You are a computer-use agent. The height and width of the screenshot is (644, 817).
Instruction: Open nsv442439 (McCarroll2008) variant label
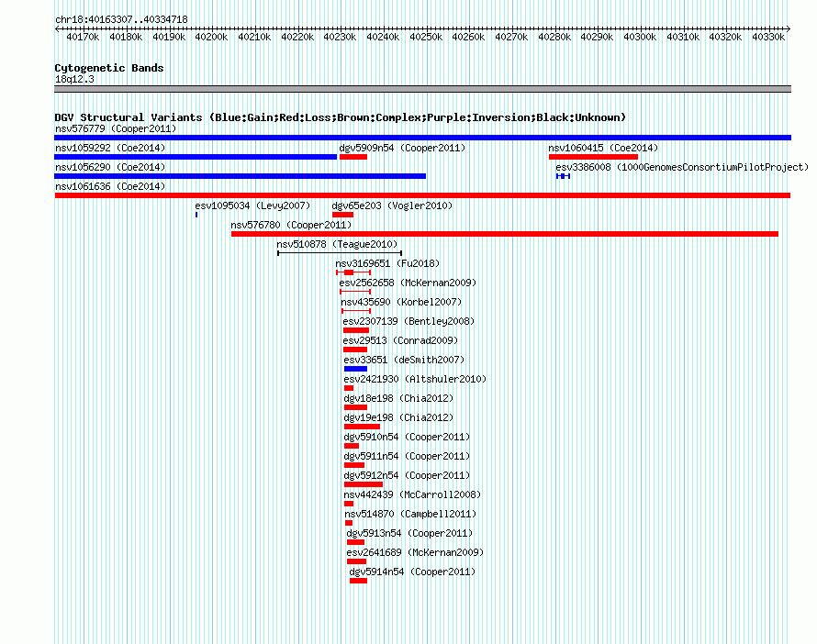coord(413,494)
